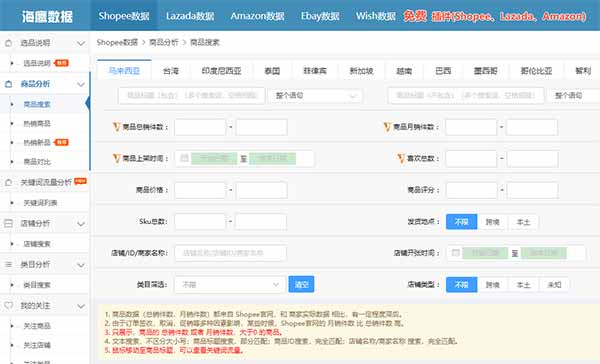Viewport: 600px width, 364px height.
Task: Switch to the 印度尼西亚 site tab
Action: (x=221, y=71)
